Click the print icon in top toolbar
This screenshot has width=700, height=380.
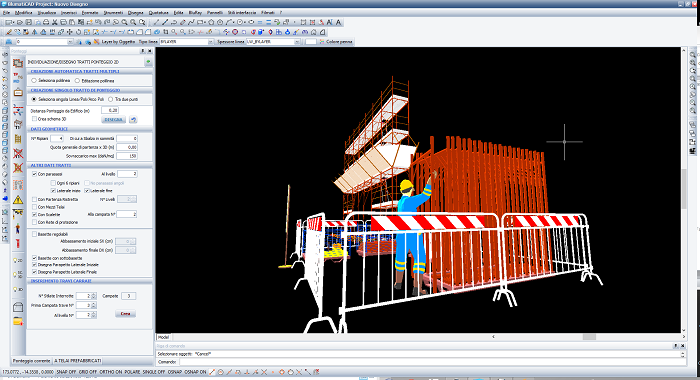[46, 22]
